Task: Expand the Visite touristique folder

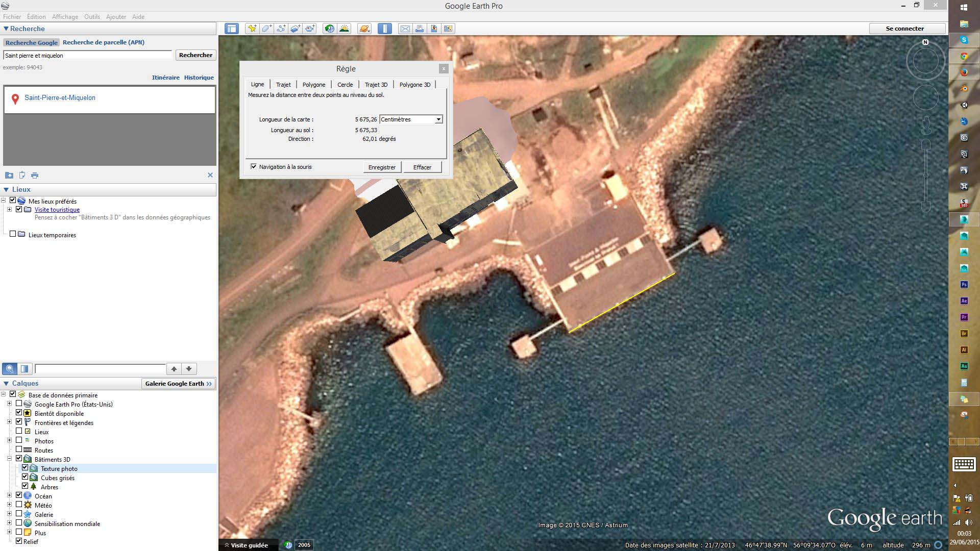Action: pyautogui.click(x=9, y=210)
